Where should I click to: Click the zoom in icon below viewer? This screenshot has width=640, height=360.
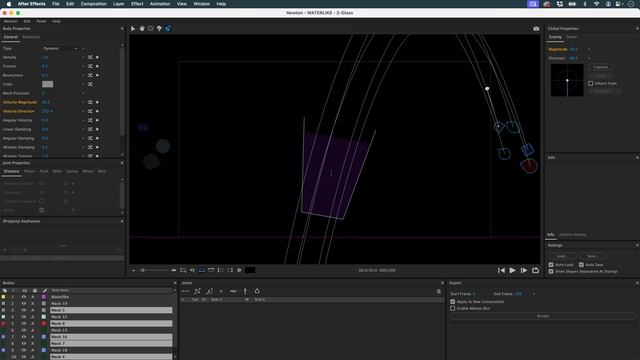[x=173, y=270]
